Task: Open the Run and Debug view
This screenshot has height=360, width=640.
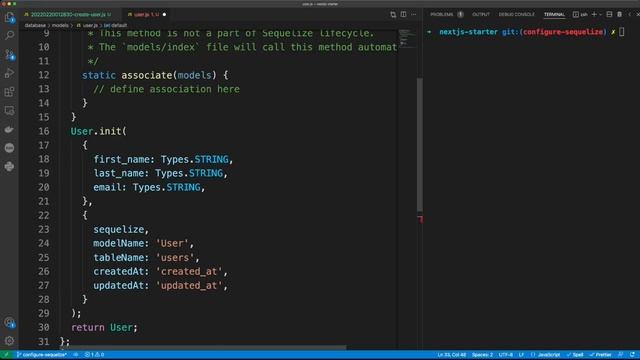Action: coord(9,73)
